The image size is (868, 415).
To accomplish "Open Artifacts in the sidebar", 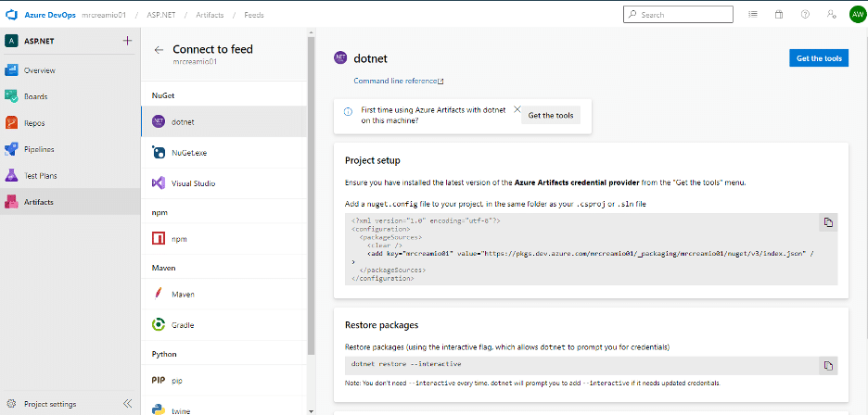I will 70,202.
